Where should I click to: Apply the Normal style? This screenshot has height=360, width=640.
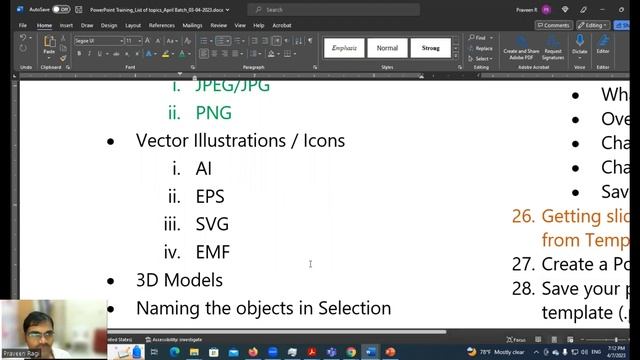point(387,48)
